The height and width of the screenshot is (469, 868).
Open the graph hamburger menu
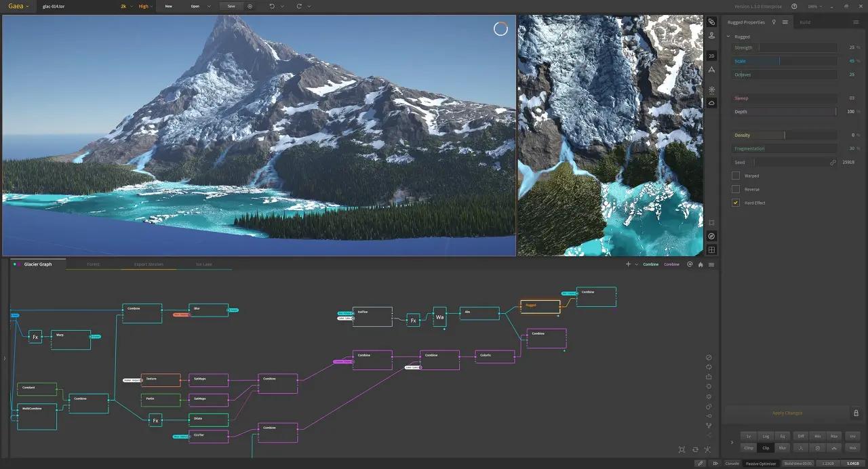click(711, 264)
